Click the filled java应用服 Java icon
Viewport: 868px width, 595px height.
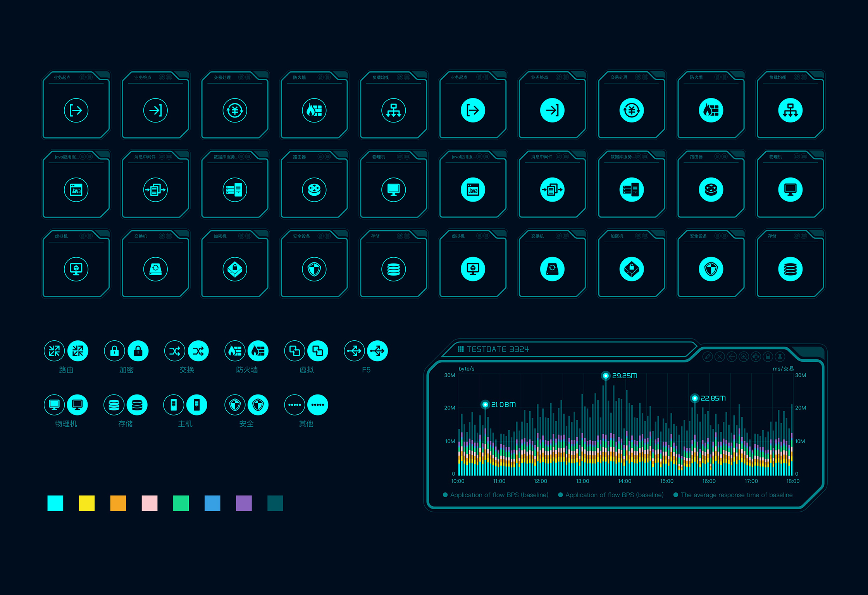coord(473,190)
